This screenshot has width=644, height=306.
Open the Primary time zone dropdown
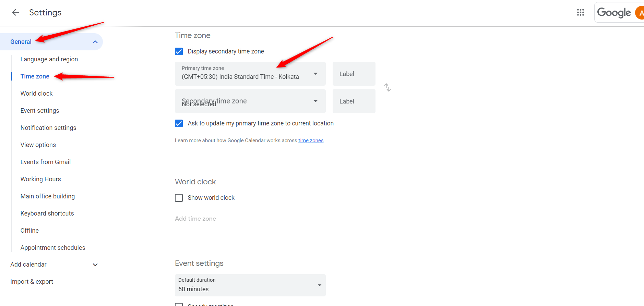[x=250, y=74]
